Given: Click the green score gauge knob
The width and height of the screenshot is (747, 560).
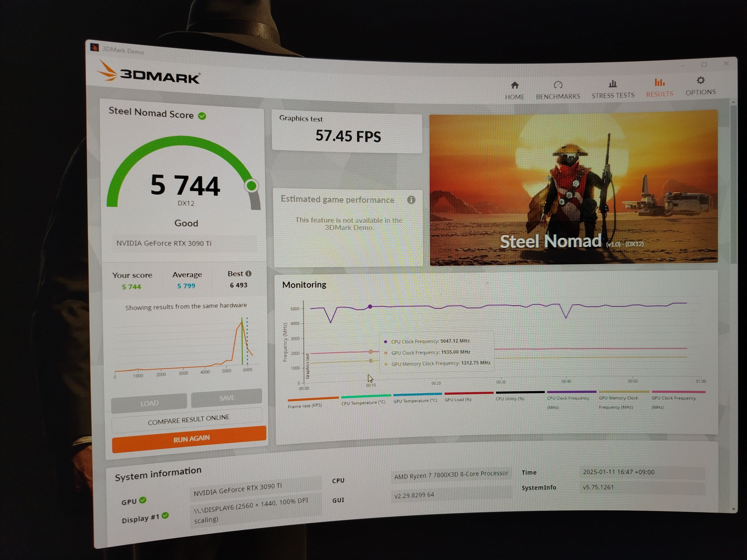Looking at the screenshot, I should [252, 185].
